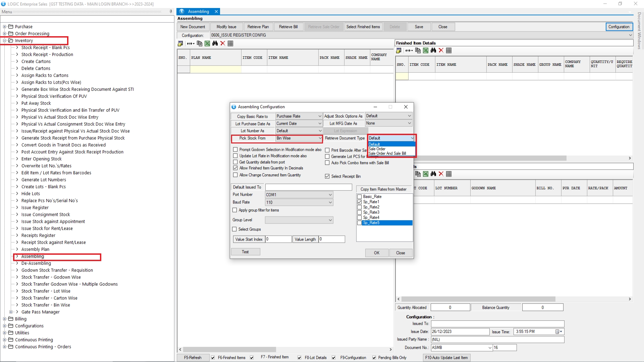Click column width arrows icon in Finished Item toolbar
The width and height of the screenshot is (644, 362).
(409, 51)
